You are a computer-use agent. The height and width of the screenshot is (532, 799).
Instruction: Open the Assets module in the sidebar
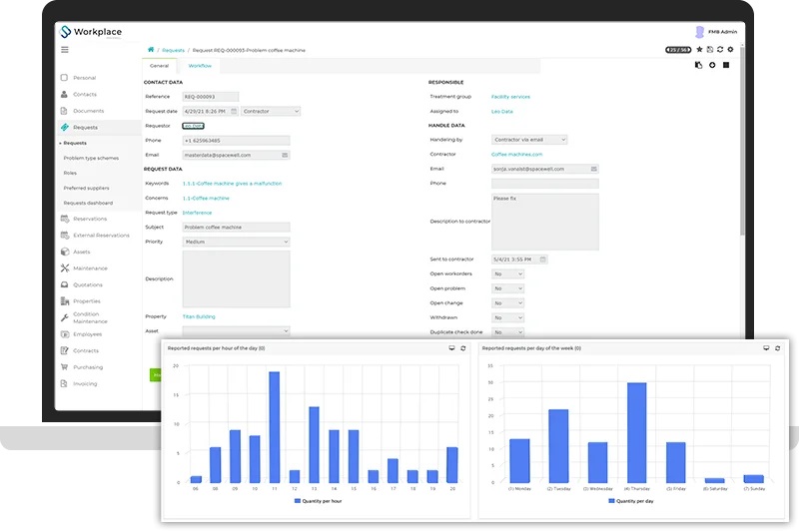81,252
